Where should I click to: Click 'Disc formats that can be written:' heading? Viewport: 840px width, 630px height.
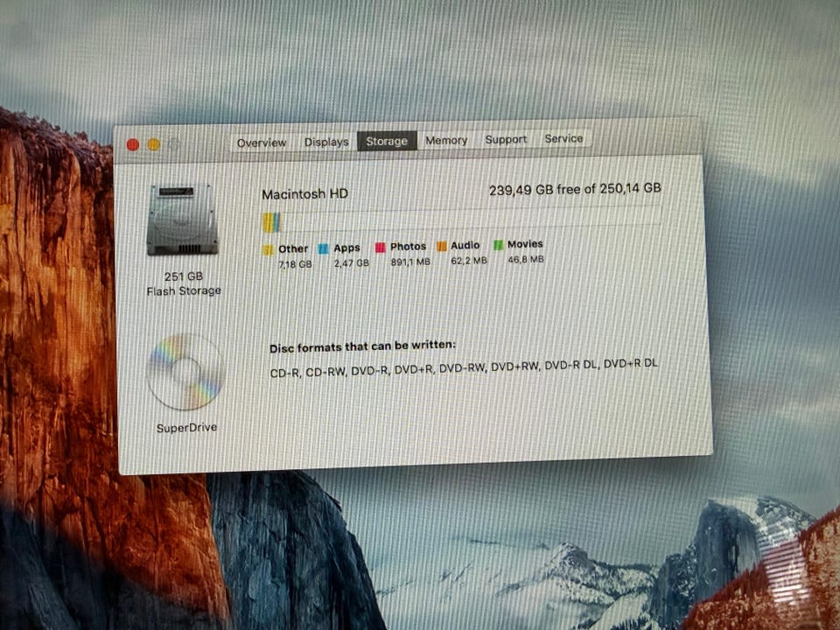362,346
